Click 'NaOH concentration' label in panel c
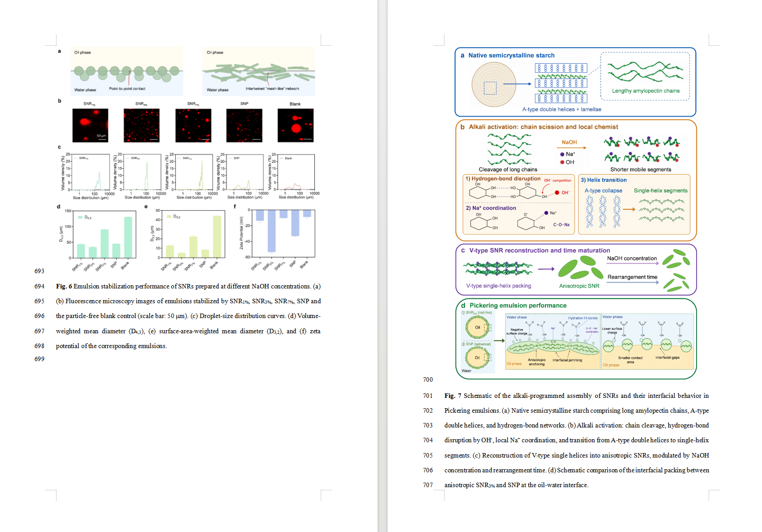Viewport: 762px width, 532px height. [x=631, y=258]
